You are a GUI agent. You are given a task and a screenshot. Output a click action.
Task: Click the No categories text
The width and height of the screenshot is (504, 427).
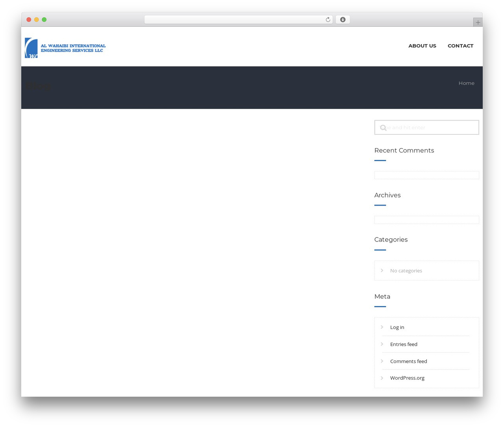[406, 271]
